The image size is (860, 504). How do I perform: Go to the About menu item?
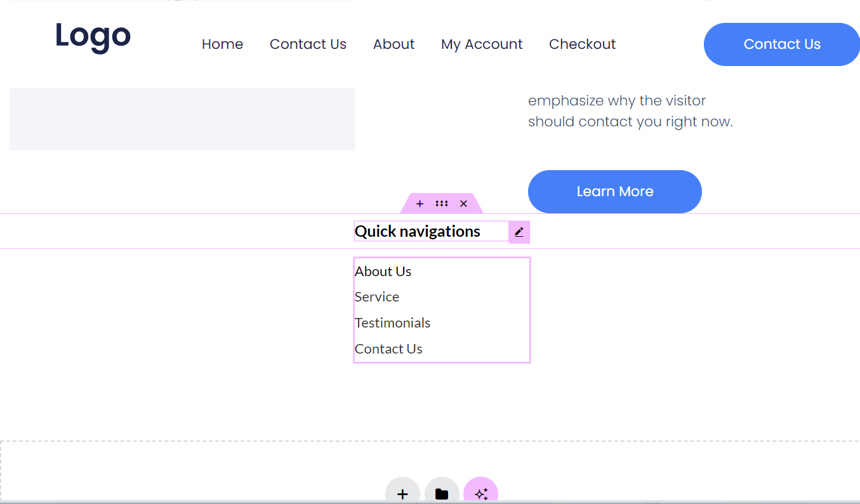coord(394,44)
